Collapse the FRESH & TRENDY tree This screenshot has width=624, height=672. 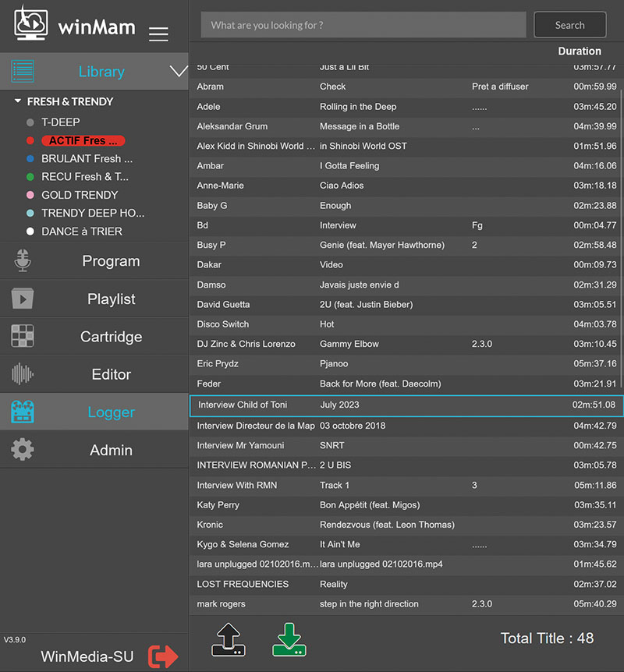pyautogui.click(x=18, y=101)
